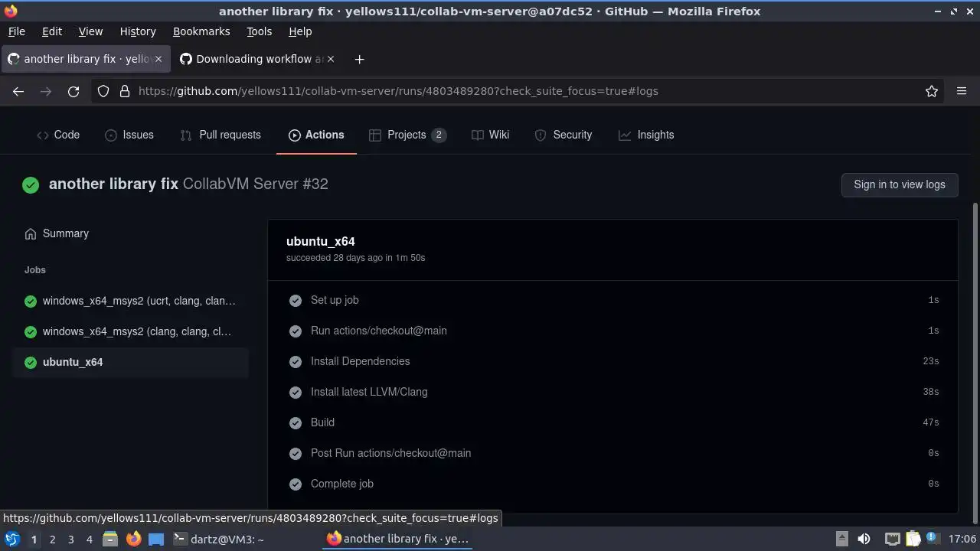This screenshot has width=980, height=551.
Task: Switch to workspace 3 in the taskbar
Action: click(x=70, y=540)
